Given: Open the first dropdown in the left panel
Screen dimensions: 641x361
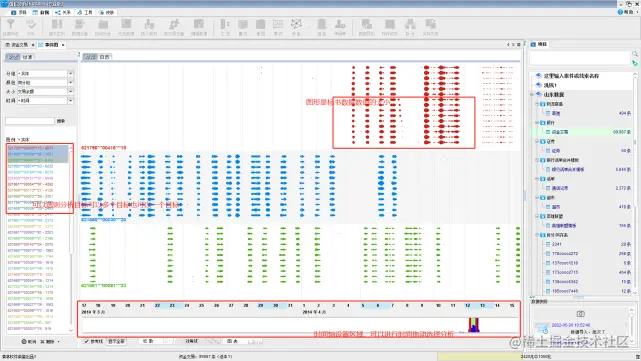Looking at the screenshot, I should [70, 74].
